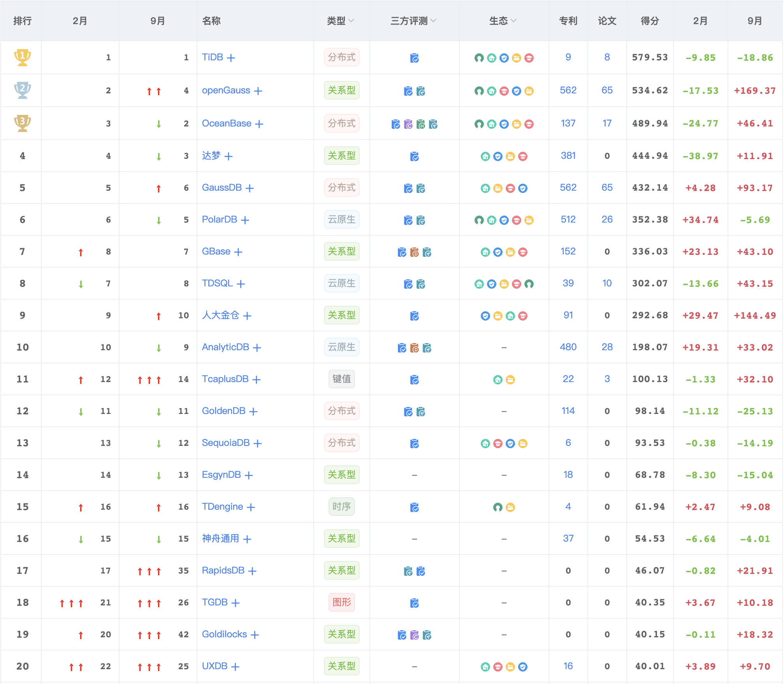784x684 pixels.
Task: Click PolarDB's paper count 26
Action: tap(607, 219)
